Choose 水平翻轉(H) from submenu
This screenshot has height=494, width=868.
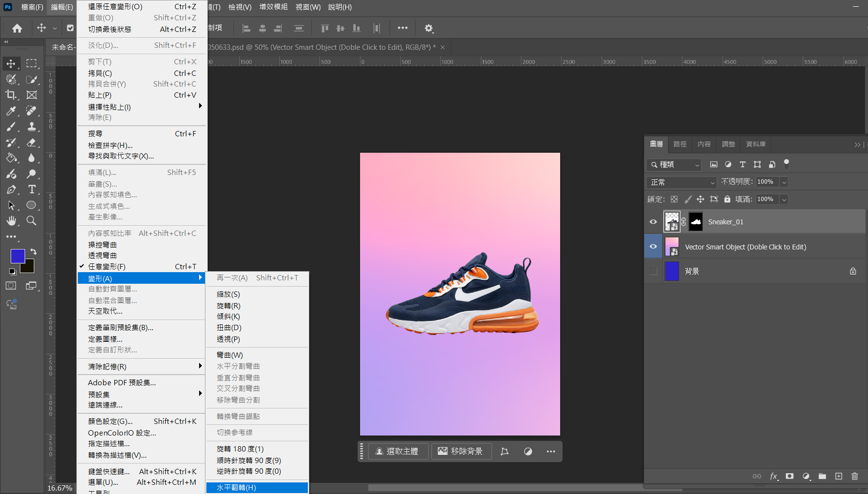tap(257, 487)
